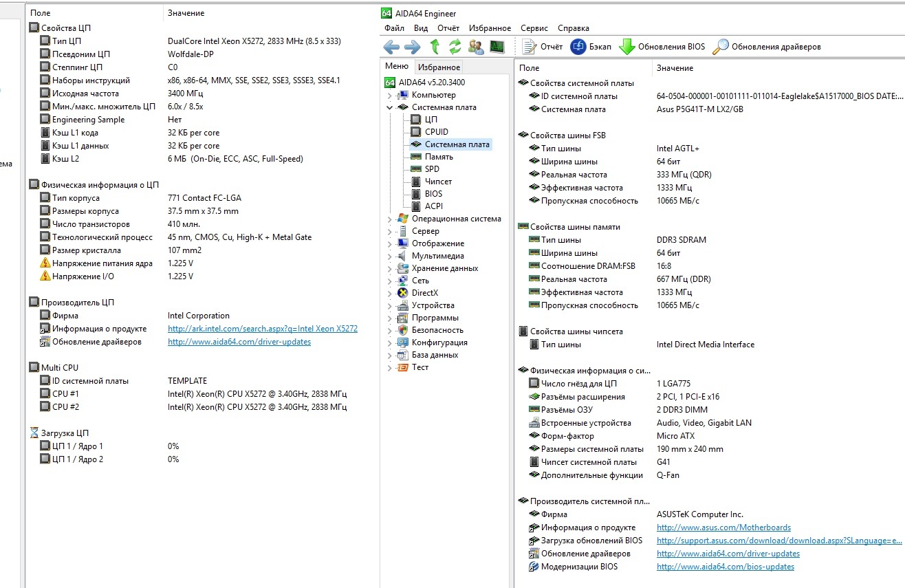Expand the Устройства tree node
The image size is (905, 588).
click(390, 305)
